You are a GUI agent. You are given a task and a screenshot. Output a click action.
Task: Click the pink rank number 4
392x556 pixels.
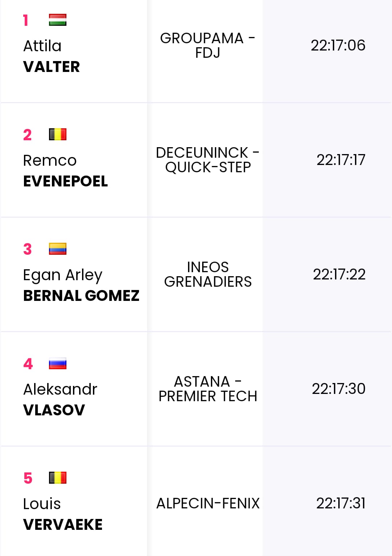pos(28,364)
